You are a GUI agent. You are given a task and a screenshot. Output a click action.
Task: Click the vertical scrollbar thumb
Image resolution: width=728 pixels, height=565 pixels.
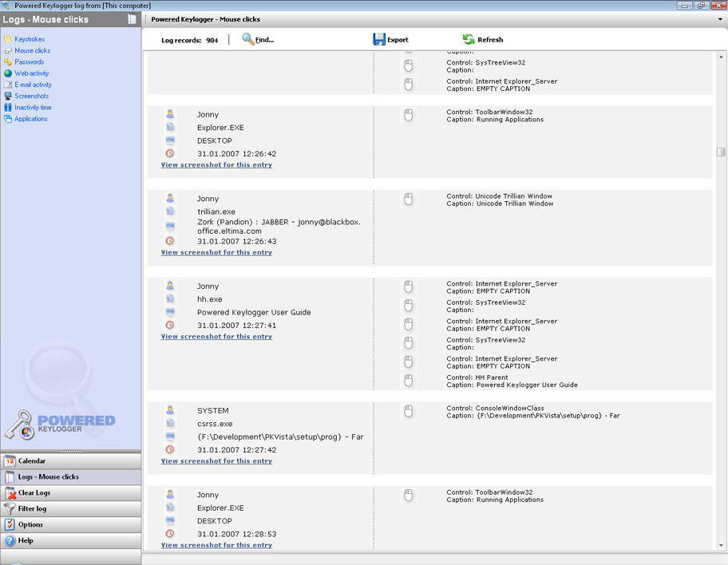coord(721,152)
